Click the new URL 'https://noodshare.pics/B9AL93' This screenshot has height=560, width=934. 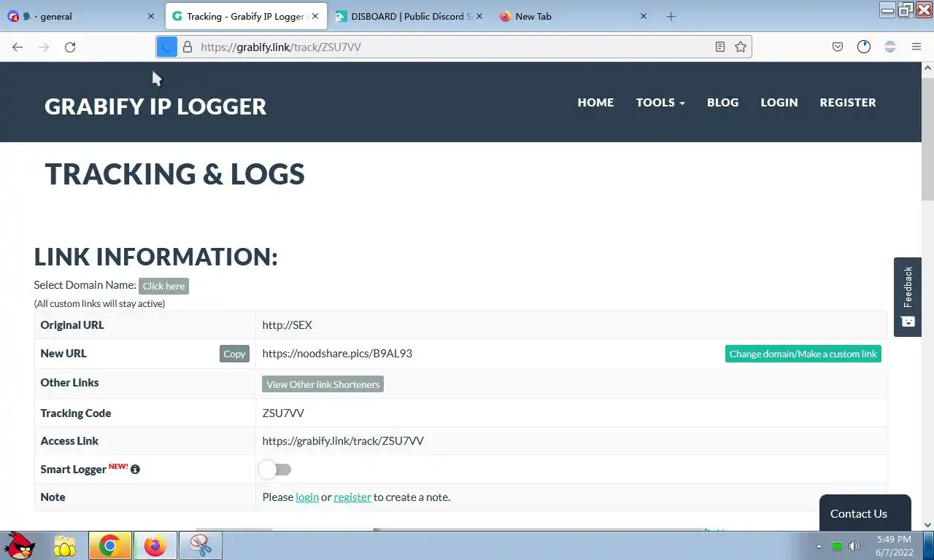tap(337, 354)
